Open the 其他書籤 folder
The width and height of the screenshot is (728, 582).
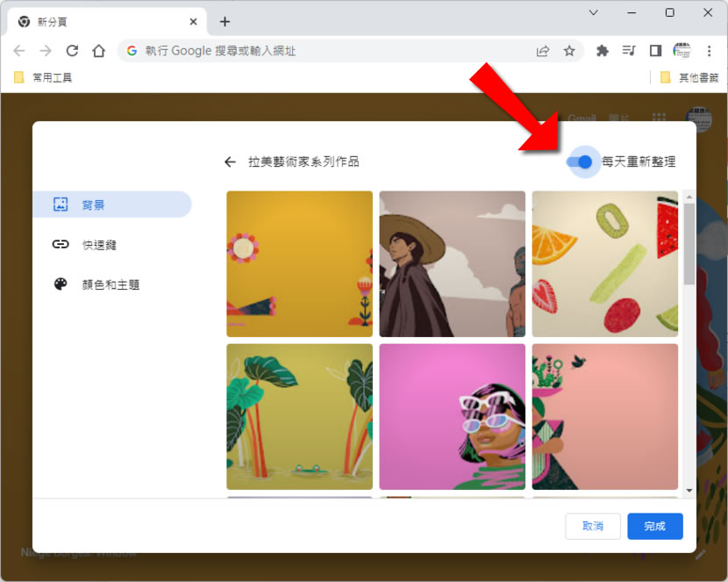pyautogui.click(x=689, y=77)
